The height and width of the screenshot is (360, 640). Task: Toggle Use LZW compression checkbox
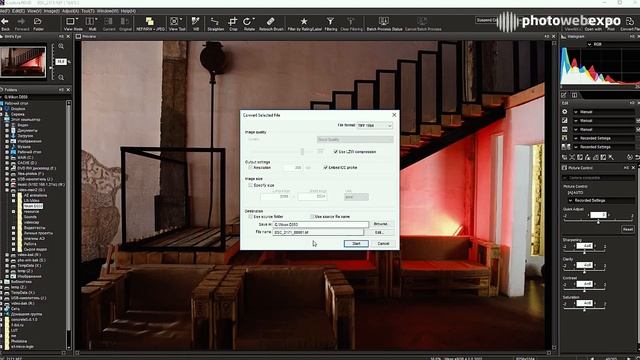pos(336,152)
